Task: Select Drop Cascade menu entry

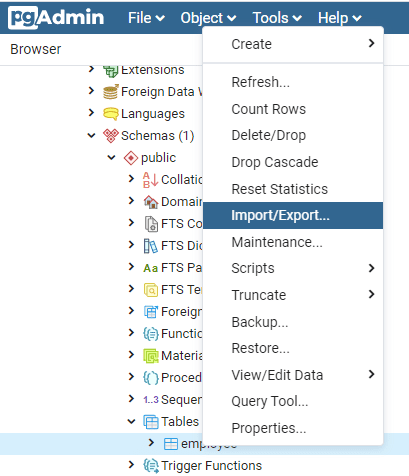Action: tap(293, 162)
